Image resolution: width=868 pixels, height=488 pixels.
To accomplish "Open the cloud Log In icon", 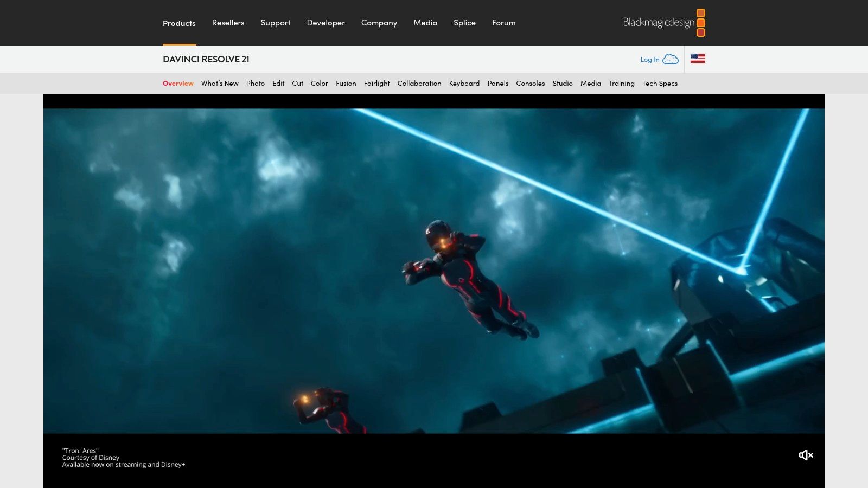I will coord(671,59).
